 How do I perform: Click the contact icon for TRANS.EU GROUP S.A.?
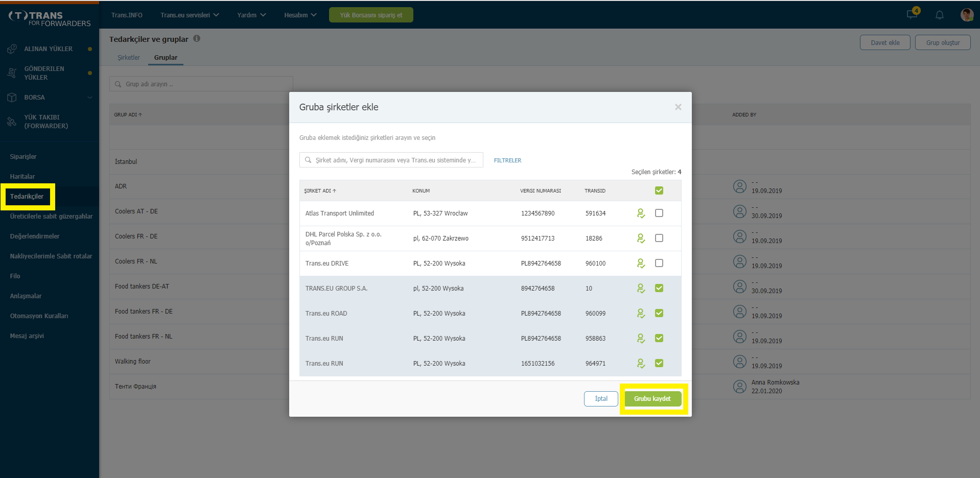click(641, 289)
